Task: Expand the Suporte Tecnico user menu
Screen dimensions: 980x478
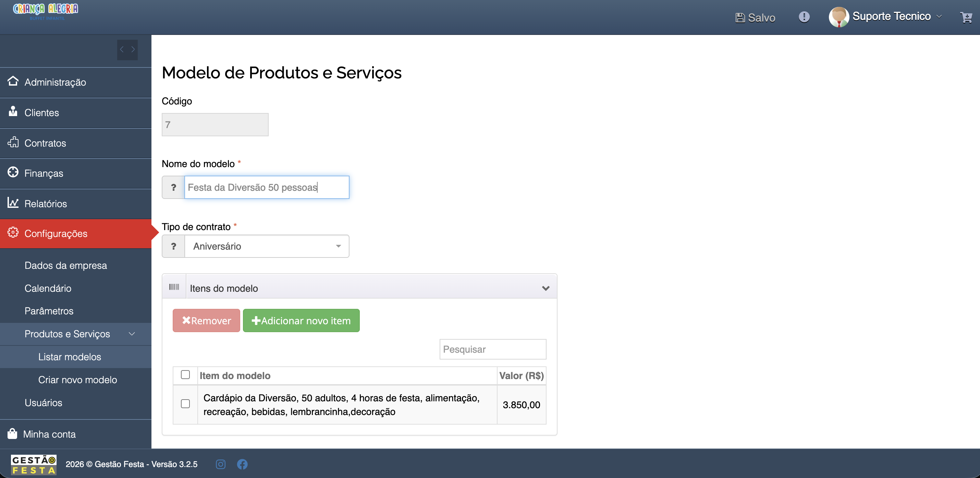Action: pyautogui.click(x=885, y=17)
